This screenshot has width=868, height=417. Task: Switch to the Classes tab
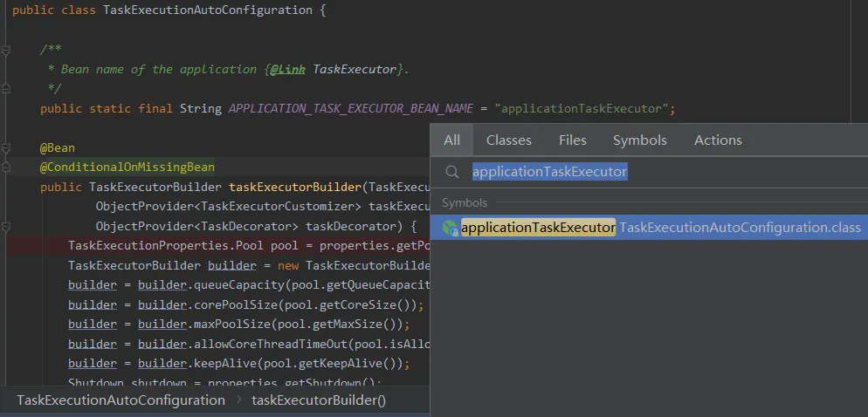click(509, 140)
